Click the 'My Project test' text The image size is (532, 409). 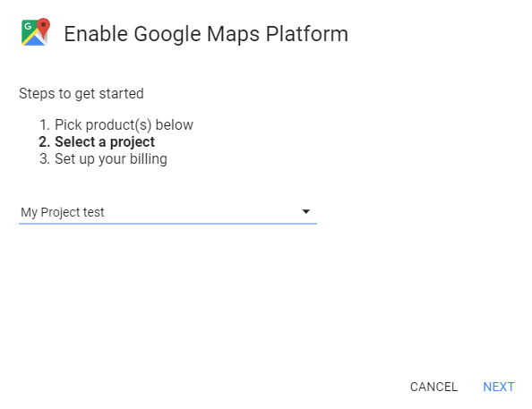(63, 212)
